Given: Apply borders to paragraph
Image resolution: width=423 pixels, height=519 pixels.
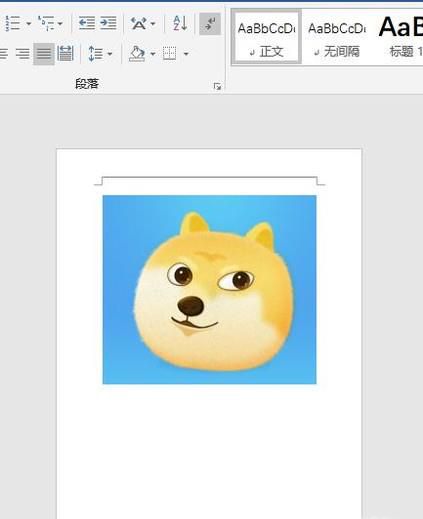Looking at the screenshot, I should [x=170, y=53].
